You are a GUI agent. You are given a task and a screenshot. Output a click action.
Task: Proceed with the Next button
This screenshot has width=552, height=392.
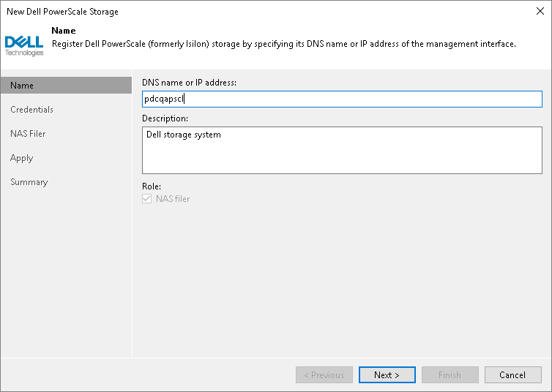(387, 374)
